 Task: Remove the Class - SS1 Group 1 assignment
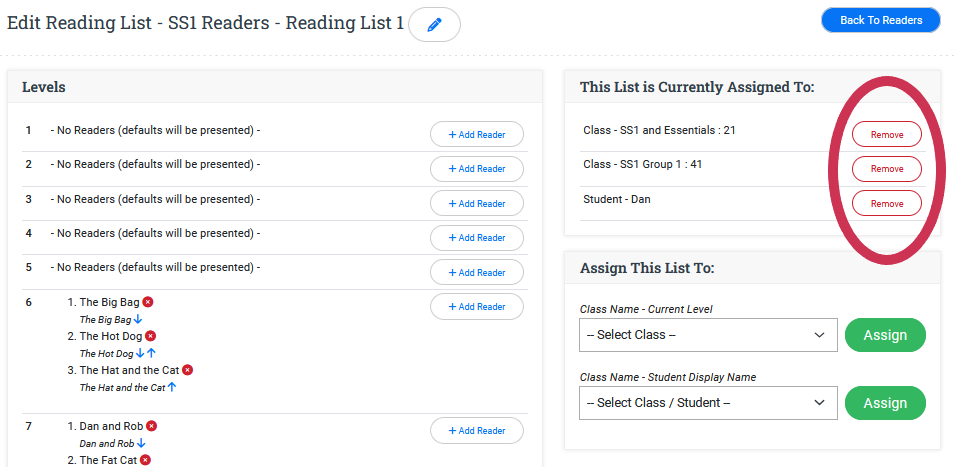click(x=886, y=169)
